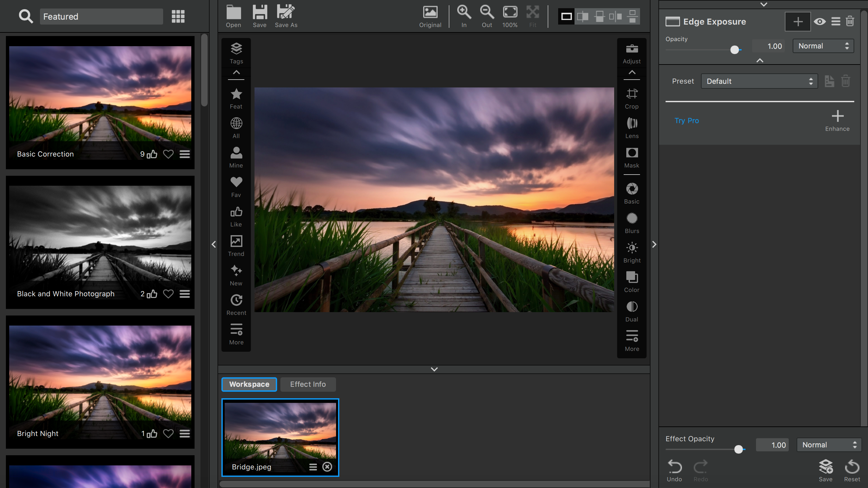Click the Featured search field
This screenshot has height=488, width=868.
[101, 16]
